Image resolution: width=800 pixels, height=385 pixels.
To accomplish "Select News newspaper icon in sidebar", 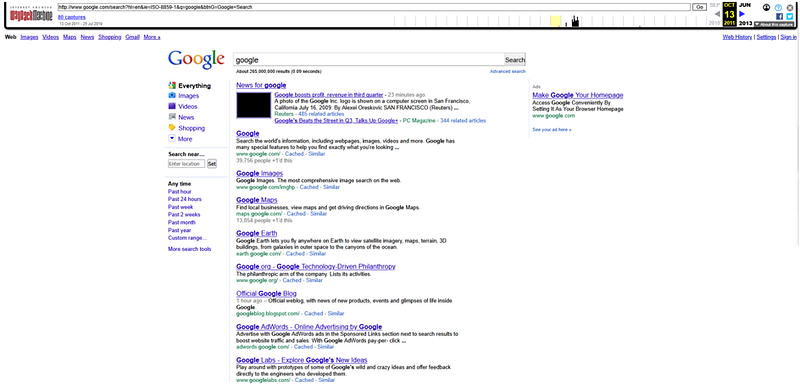I will point(172,117).
